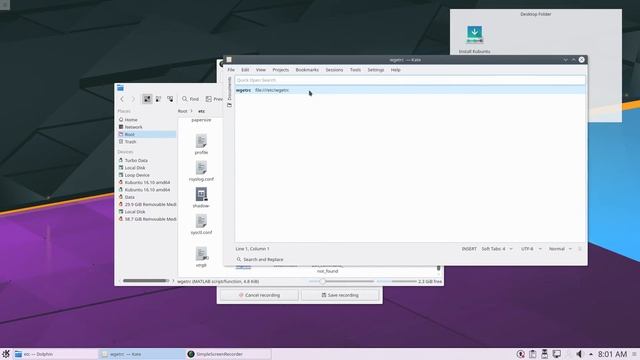The image size is (640, 360).
Task: Open Kate's Tools menu
Action: tap(355, 70)
